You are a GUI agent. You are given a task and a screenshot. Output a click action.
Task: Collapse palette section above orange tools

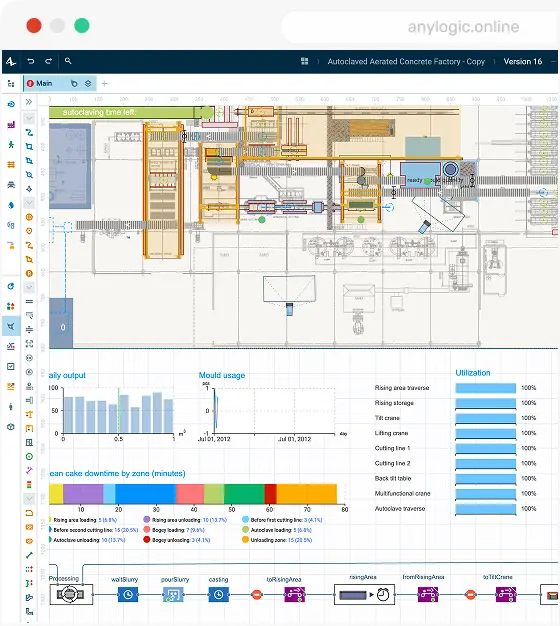29,203
